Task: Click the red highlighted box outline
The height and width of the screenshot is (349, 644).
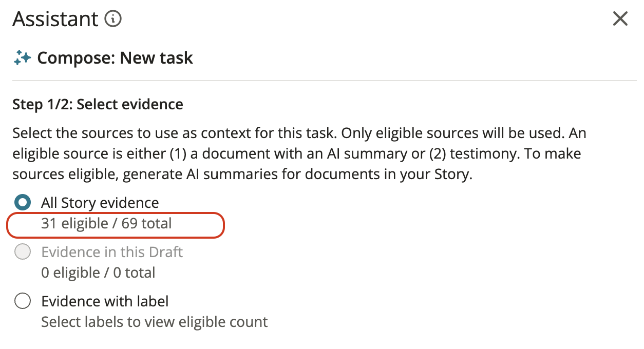Action: click(x=116, y=226)
